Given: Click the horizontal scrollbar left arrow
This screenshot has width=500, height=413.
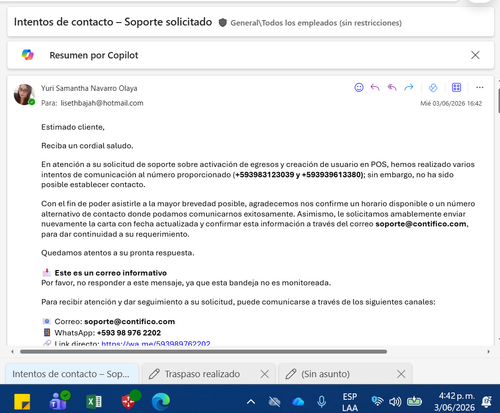Looking at the screenshot, I should pos(12,351).
